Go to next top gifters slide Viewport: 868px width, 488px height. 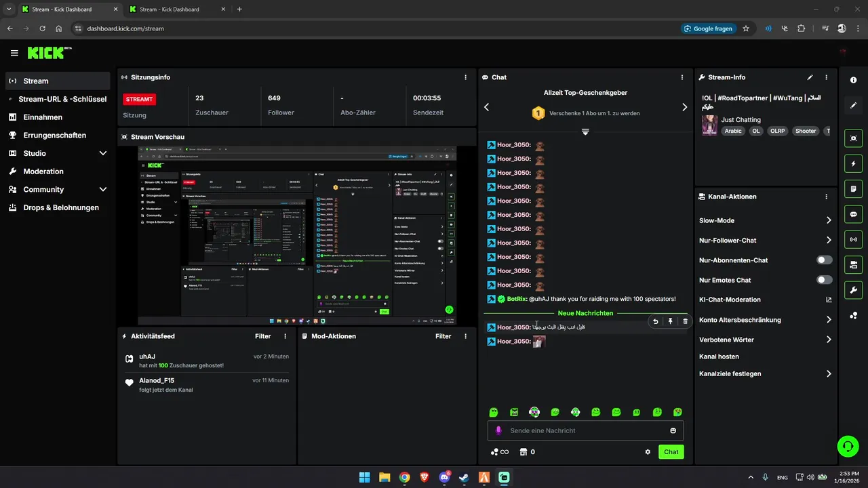click(684, 107)
